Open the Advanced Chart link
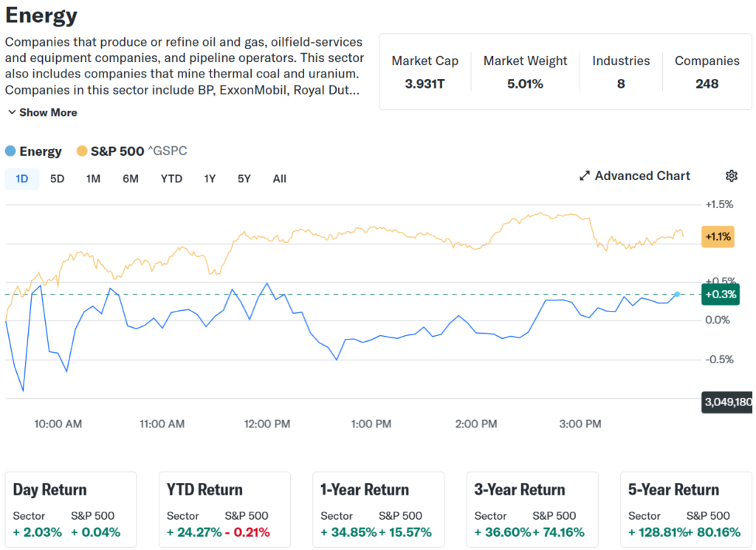756x550 pixels. click(x=642, y=176)
